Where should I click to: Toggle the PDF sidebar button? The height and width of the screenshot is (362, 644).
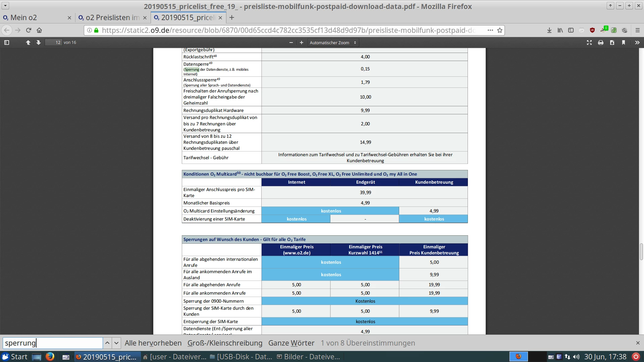[7, 43]
